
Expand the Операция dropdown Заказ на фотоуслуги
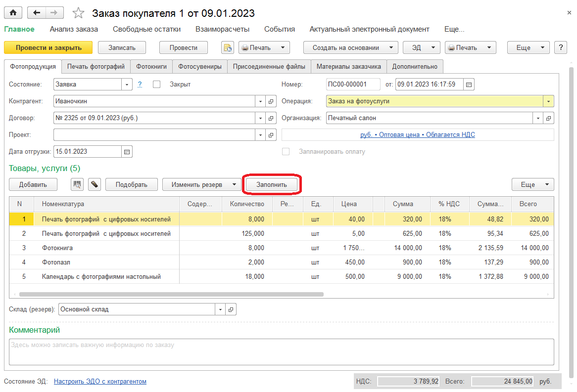(x=548, y=101)
